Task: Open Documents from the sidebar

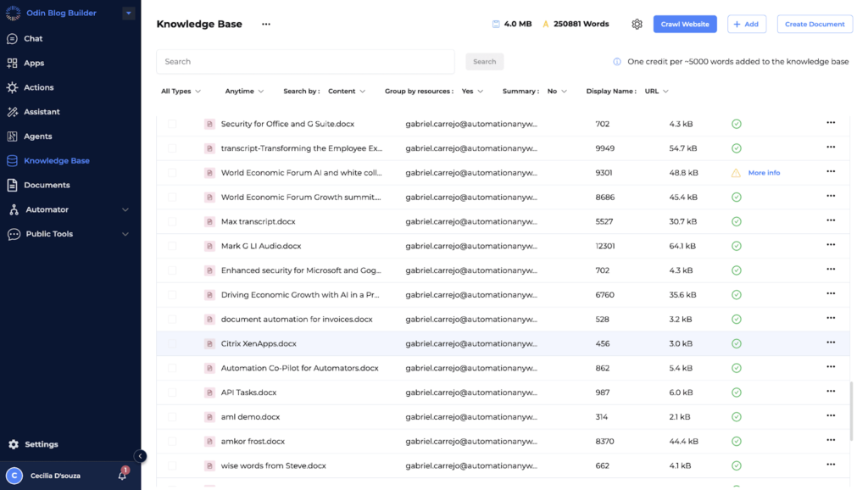Action: point(47,185)
